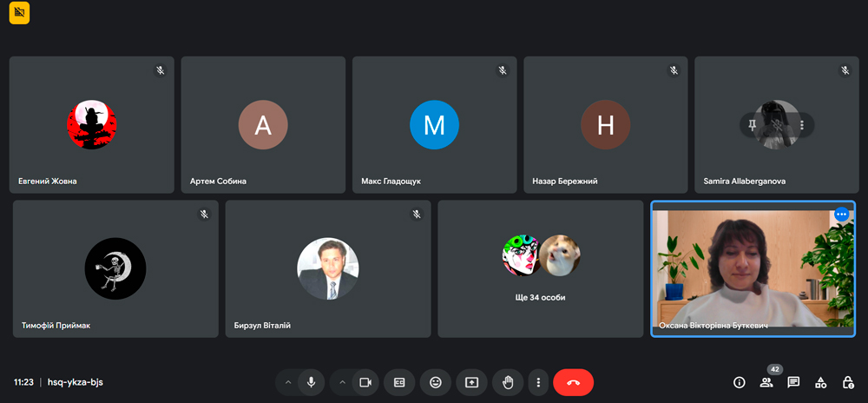This screenshot has height=403, width=868.
Task: Pin Samira Allaberganova's tile
Action: coord(752,125)
